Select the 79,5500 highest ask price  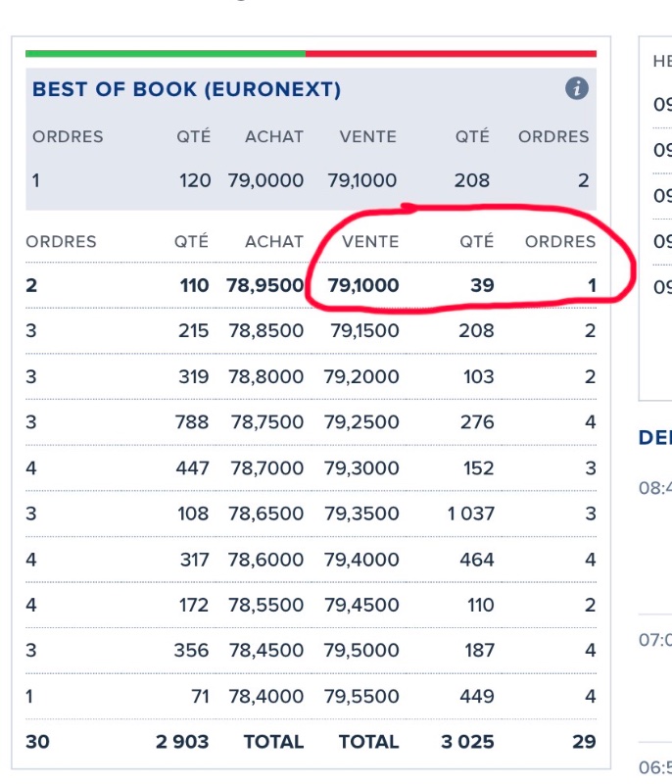pos(364,697)
